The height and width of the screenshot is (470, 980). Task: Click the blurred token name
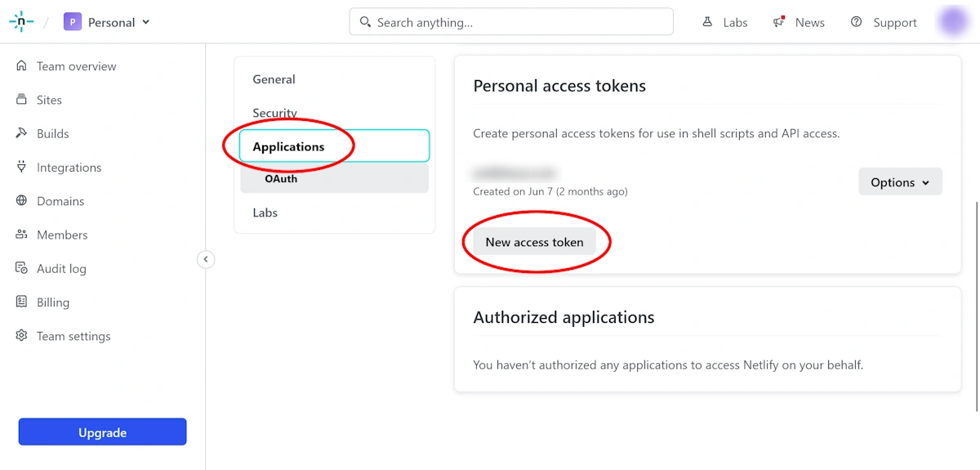pos(514,173)
